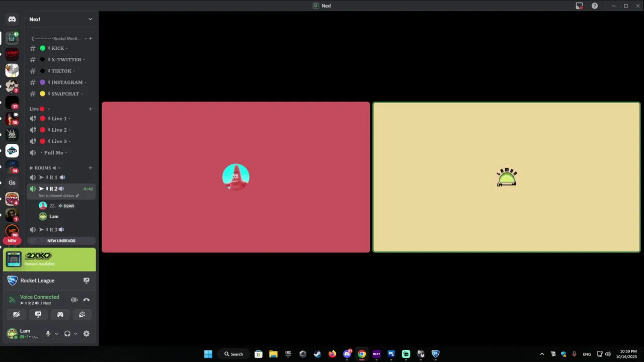Open 2XKO Reward Available banner

[49, 259]
